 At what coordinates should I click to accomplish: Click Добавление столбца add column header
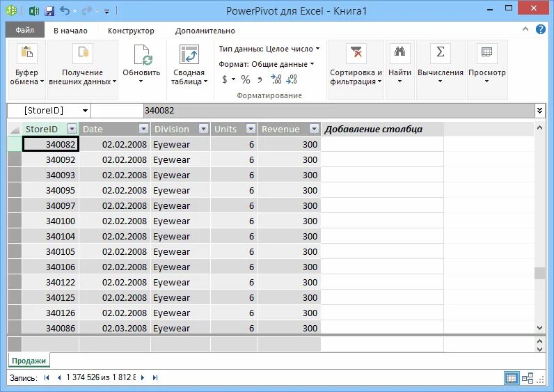382,129
